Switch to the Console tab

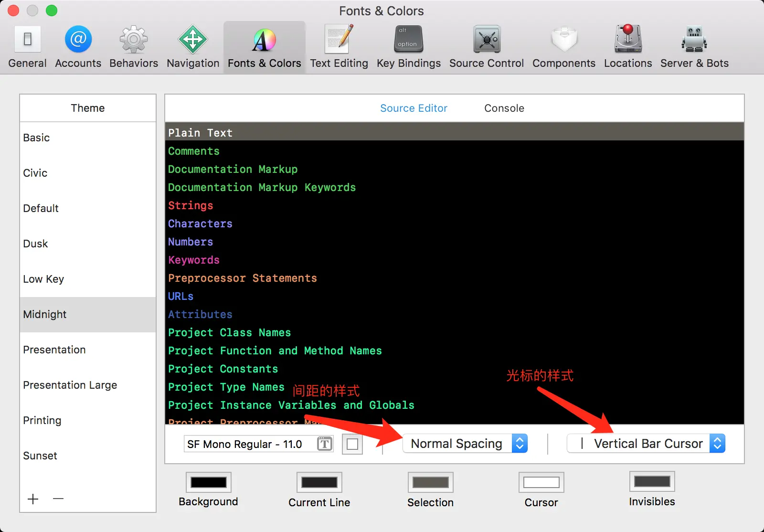(x=504, y=108)
